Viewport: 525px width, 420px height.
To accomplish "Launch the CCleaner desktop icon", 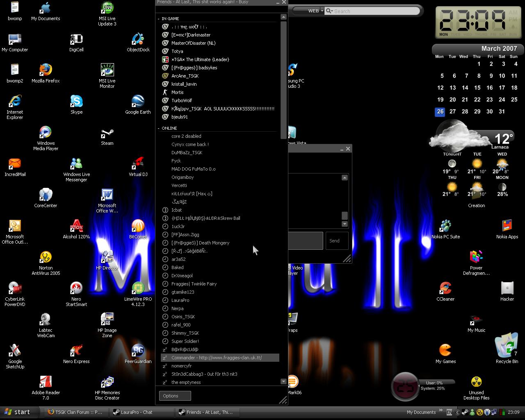I will [x=445, y=289].
